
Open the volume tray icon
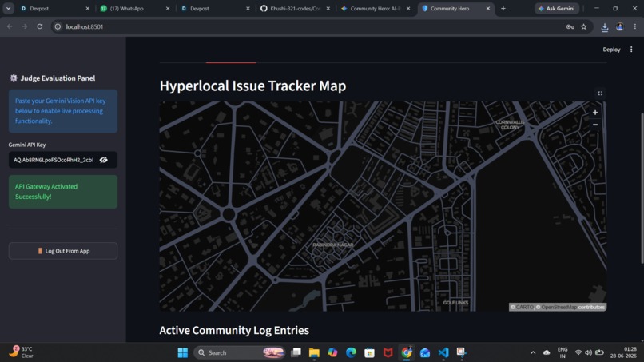point(589,352)
